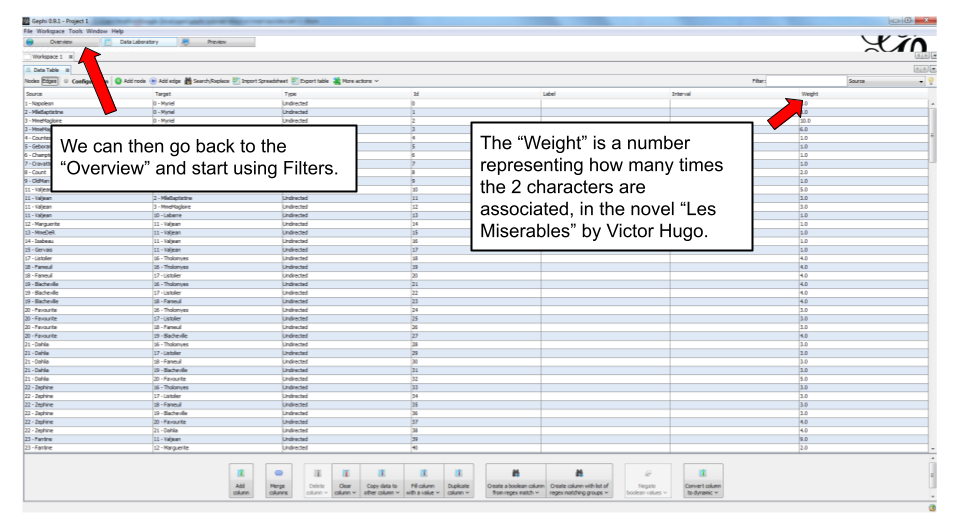Click the data table vertical scrollbar
The height and width of the screenshot is (524, 953).
coord(933,134)
